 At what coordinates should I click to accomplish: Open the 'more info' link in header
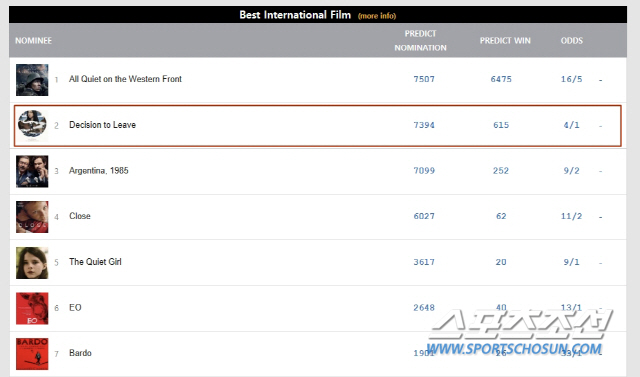(377, 16)
